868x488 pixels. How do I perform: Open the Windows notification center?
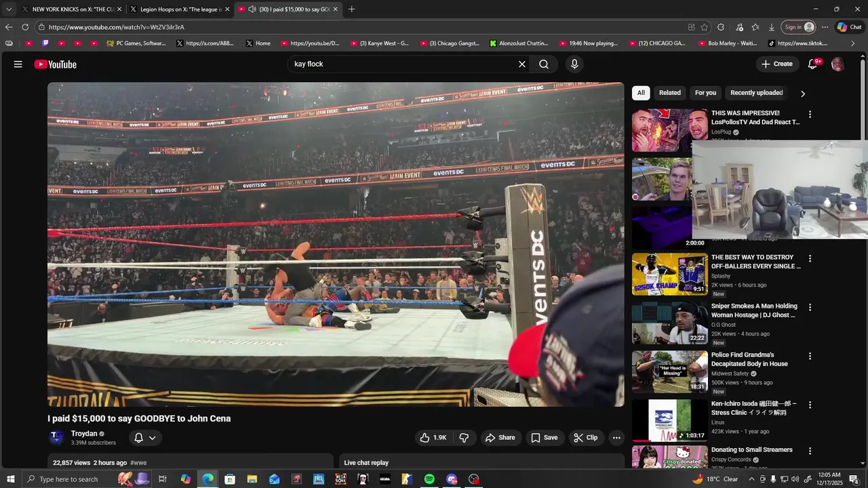[x=854, y=479]
